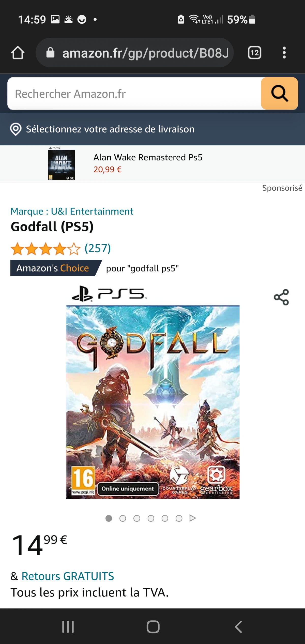The image size is (305, 644).
Task: Tap the video play triangle in carousel
Action: [193, 518]
